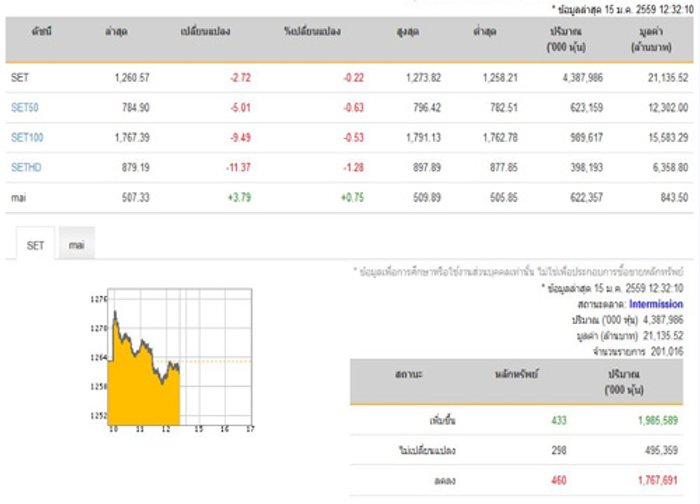
Task: Click the เปลี่ยนแปลง column header
Action: [x=205, y=31]
